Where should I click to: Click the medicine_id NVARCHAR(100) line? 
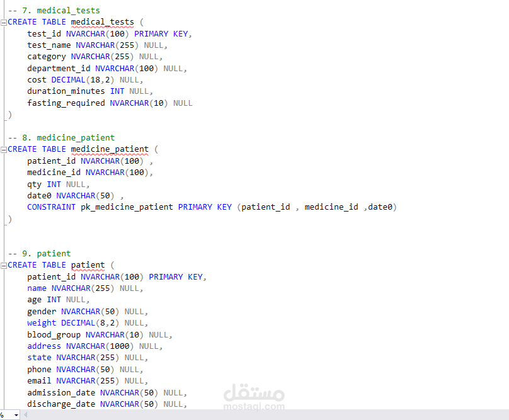[x=89, y=173]
